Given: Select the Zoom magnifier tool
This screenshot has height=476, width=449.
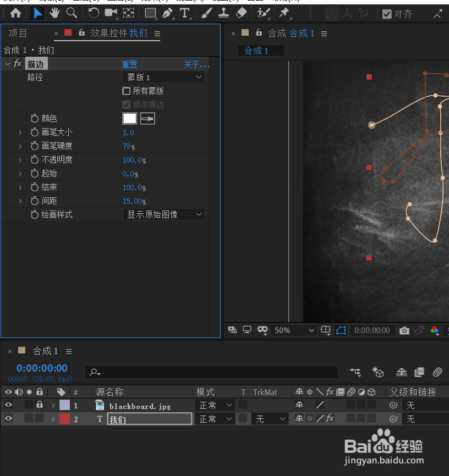Looking at the screenshot, I should [x=72, y=13].
